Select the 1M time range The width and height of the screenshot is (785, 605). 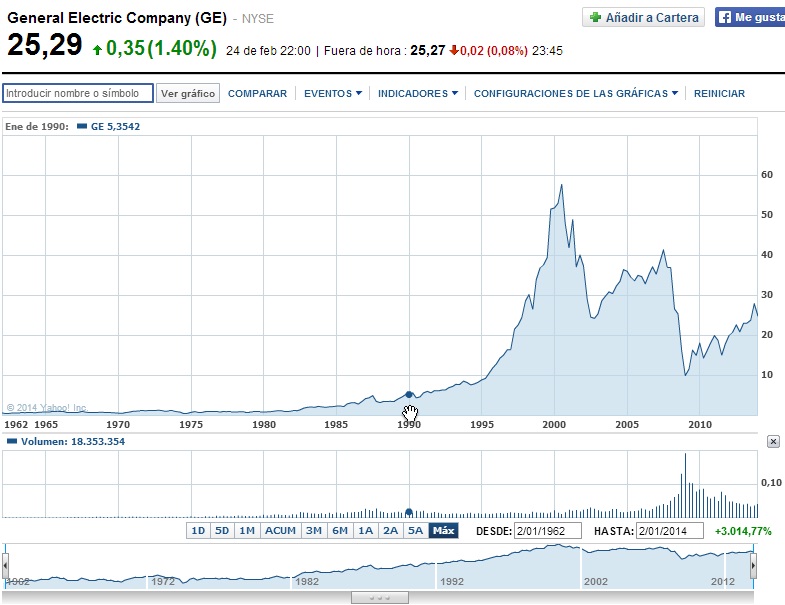[x=247, y=530]
